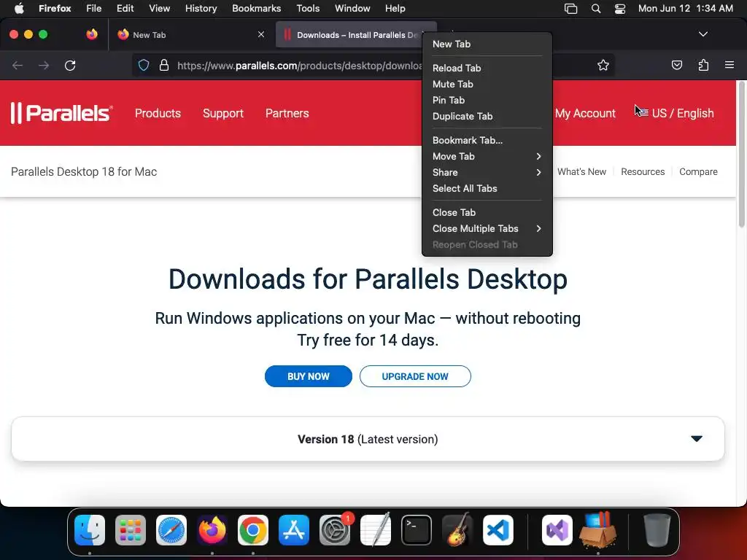
Task: Expand the Share submenu
Action: tap(487, 172)
